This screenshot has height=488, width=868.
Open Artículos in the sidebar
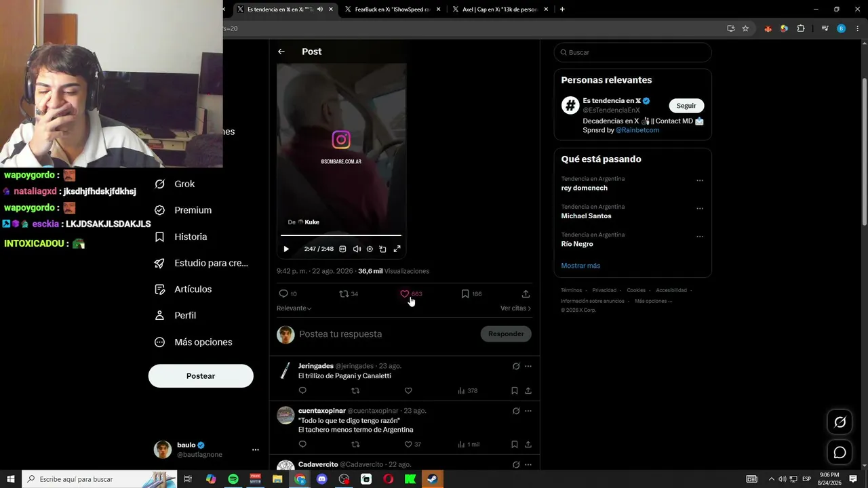pos(183,289)
